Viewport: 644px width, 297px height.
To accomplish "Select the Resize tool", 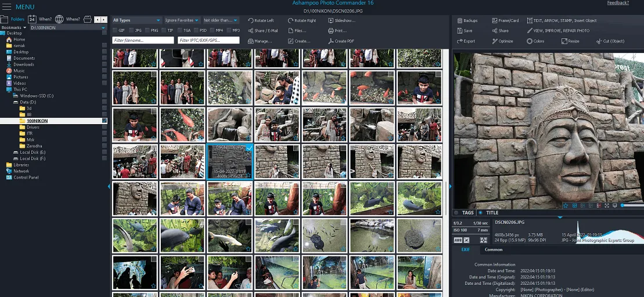I will point(570,41).
